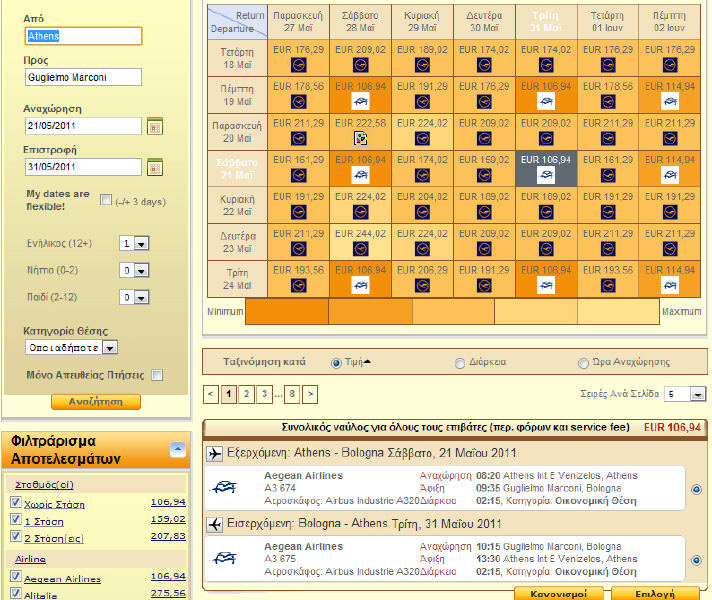The width and height of the screenshot is (712, 600).
Task: Open the 1 Στάση filter link
Action: pos(44,521)
